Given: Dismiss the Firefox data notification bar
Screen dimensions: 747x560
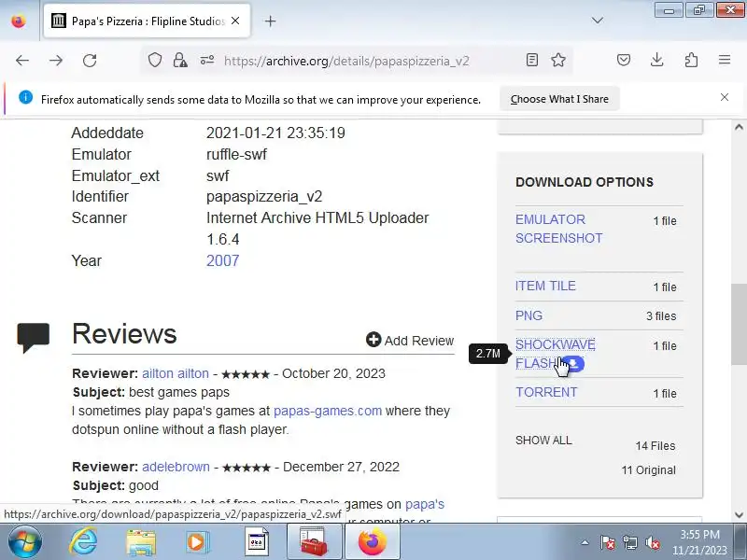Looking at the screenshot, I should (725, 97).
